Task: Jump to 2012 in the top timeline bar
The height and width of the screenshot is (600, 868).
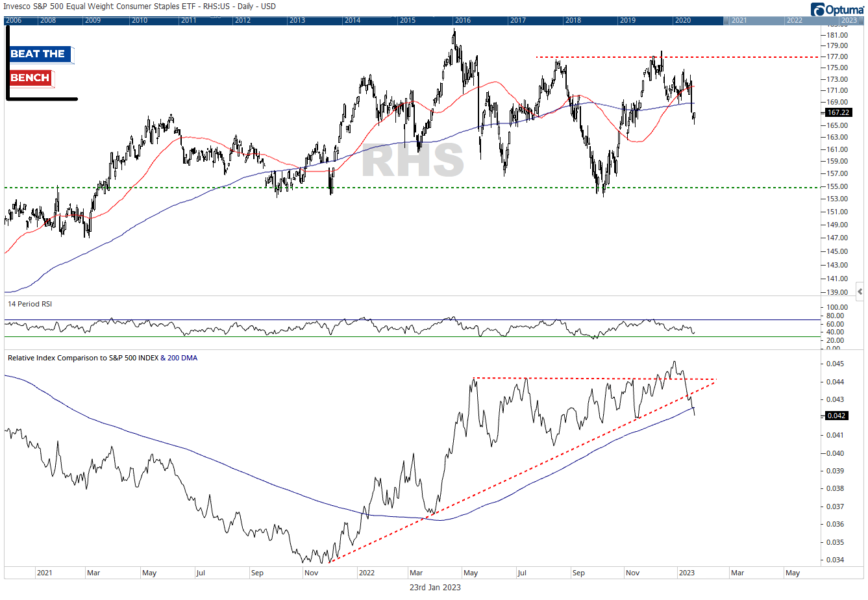Action: [x=243, y=20]
